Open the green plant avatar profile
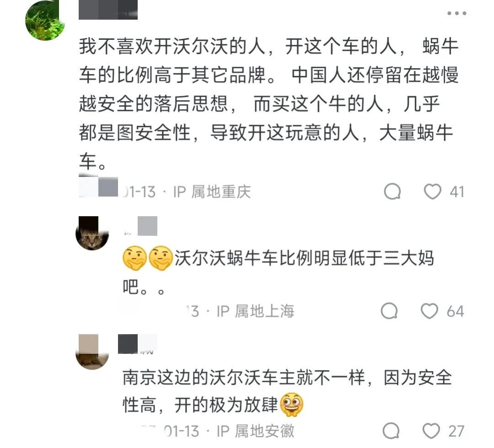Image resolution: width=494 pixels, height=448 pixels. 44,21
